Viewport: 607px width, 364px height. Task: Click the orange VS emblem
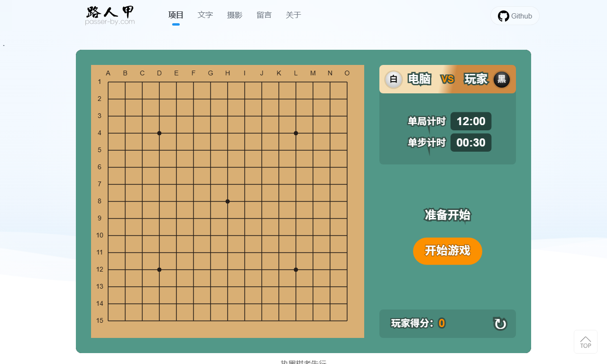pos(448,79)
